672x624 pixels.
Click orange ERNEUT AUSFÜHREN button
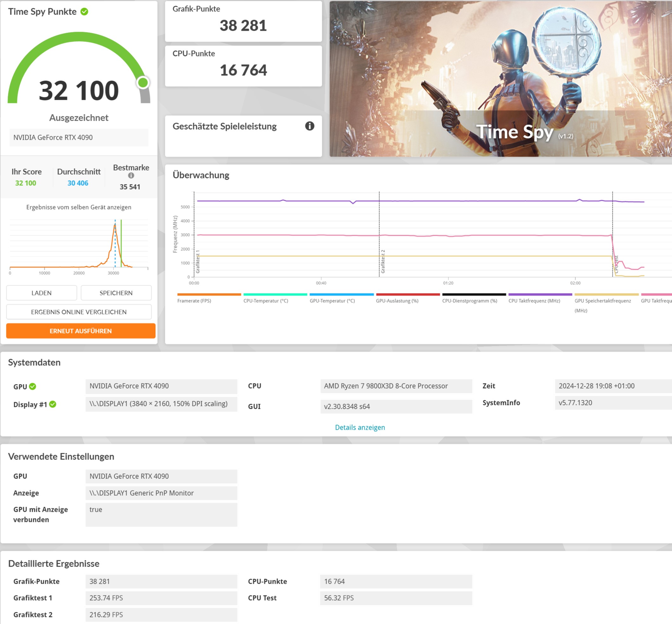[81, 331]
